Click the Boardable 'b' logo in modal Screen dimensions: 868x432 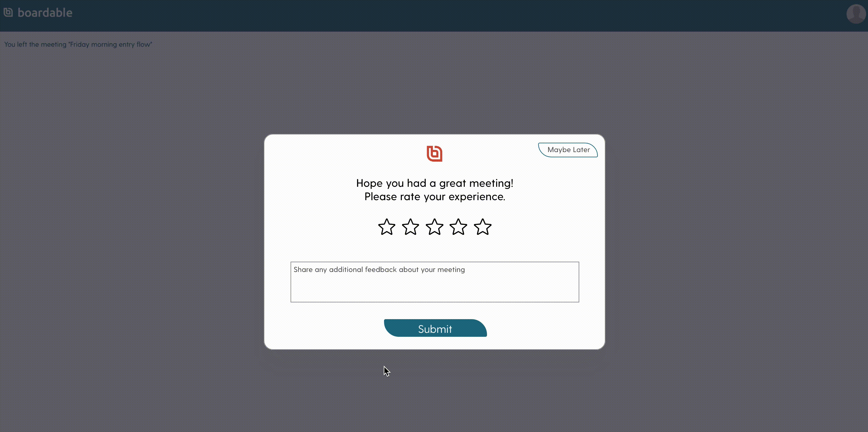[x=435, y=154]
